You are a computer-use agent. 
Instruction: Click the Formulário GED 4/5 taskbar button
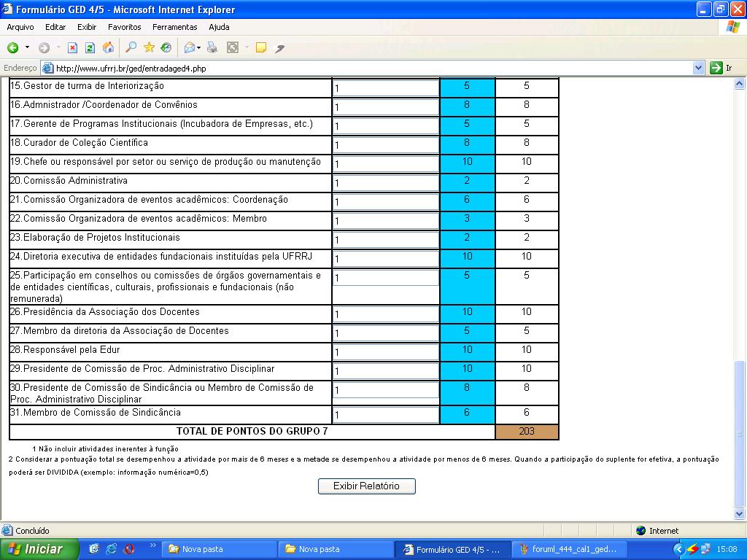(452, 550)
